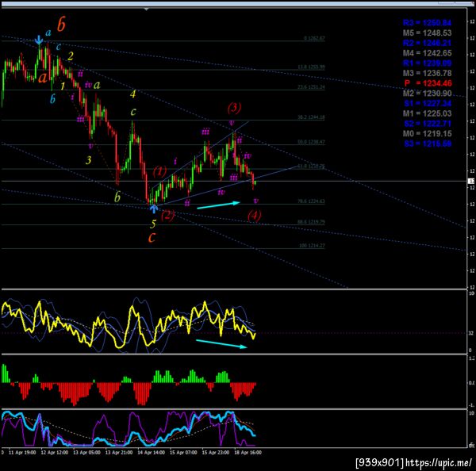Click the '23.6 1251.24' Fibonacci level label
Image resolution: width=476 pixels, height=471 pixels.
click(311, 87)
